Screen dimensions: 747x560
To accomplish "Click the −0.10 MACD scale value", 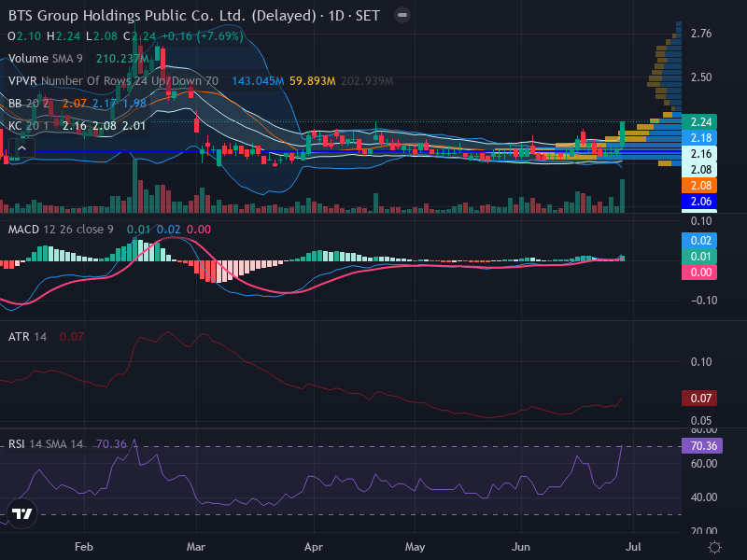I will tap(703, 301).
